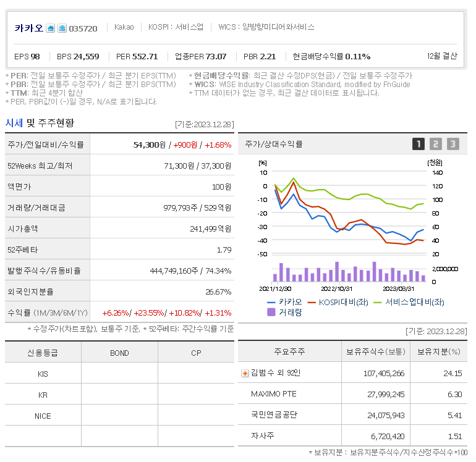Click the 액면가 value 100원

tap(221, 187)
